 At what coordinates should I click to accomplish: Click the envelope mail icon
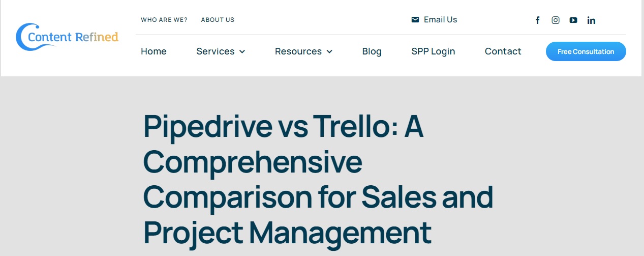coord(415,20)
